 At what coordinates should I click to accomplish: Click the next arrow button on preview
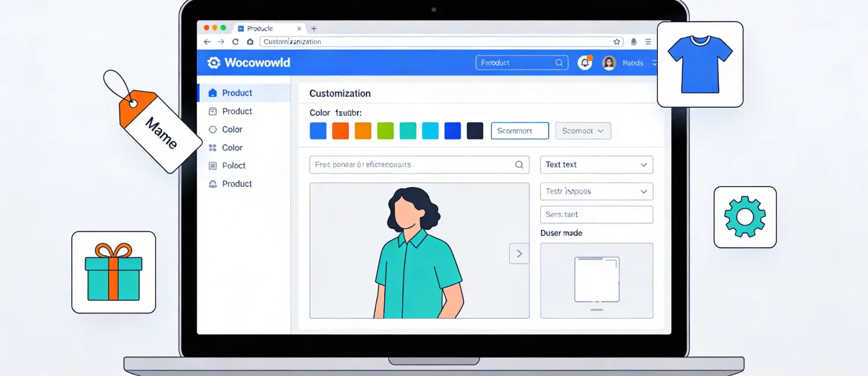tap(519, 254)
